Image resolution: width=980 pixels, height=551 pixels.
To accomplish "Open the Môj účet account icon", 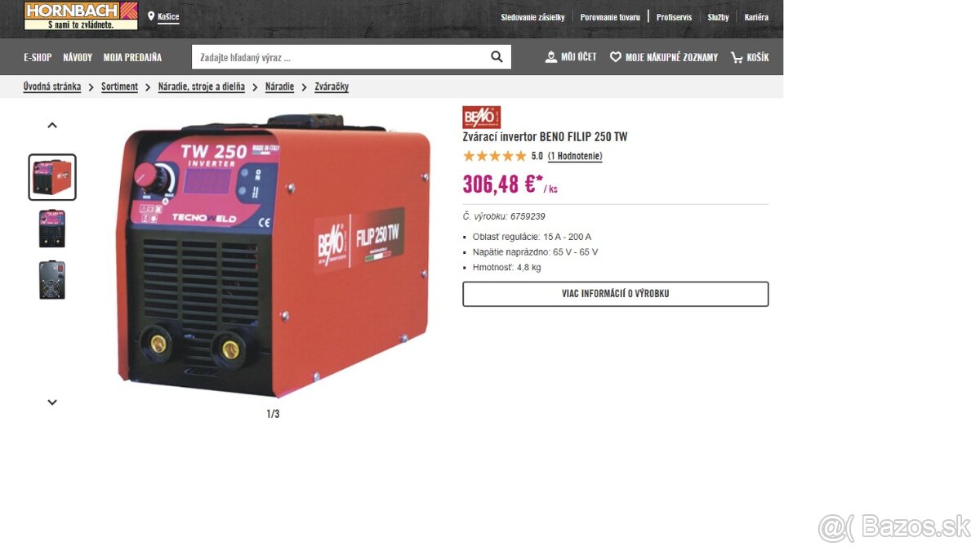I will 551,57.
